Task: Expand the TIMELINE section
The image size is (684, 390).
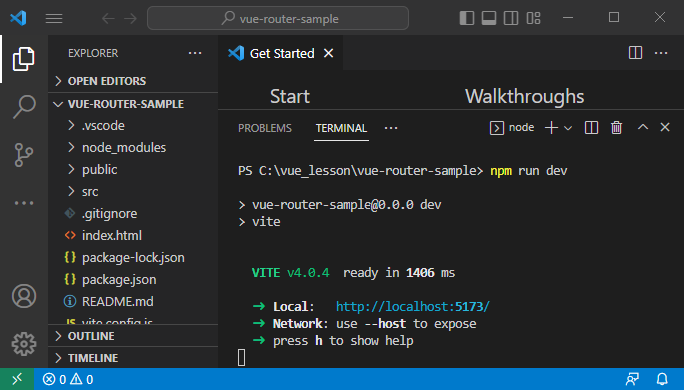Action: point(133,358)
